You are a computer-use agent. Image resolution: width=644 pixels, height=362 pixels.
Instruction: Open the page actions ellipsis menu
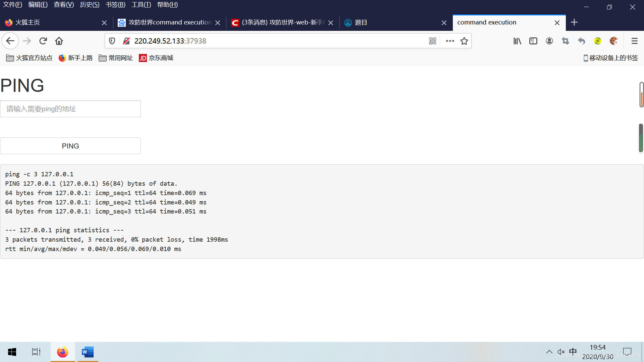pyautogui.click(x=450, y=41)
